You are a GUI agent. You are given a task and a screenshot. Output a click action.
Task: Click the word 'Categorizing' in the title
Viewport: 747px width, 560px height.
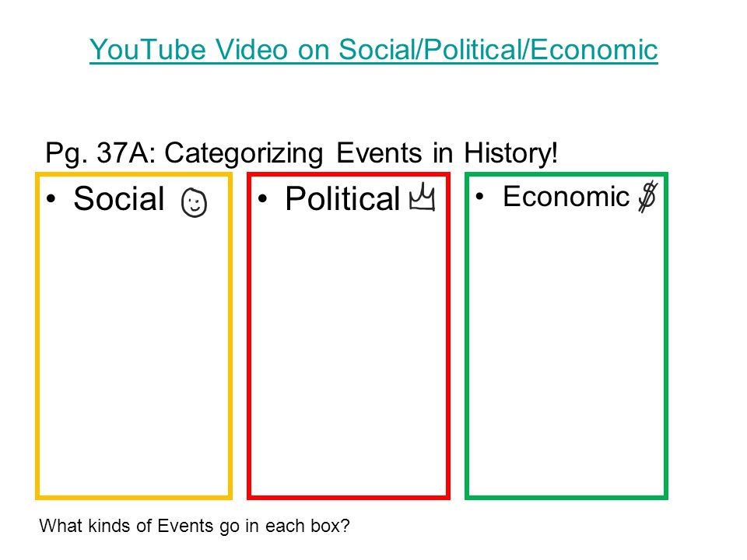coord(244,153)
